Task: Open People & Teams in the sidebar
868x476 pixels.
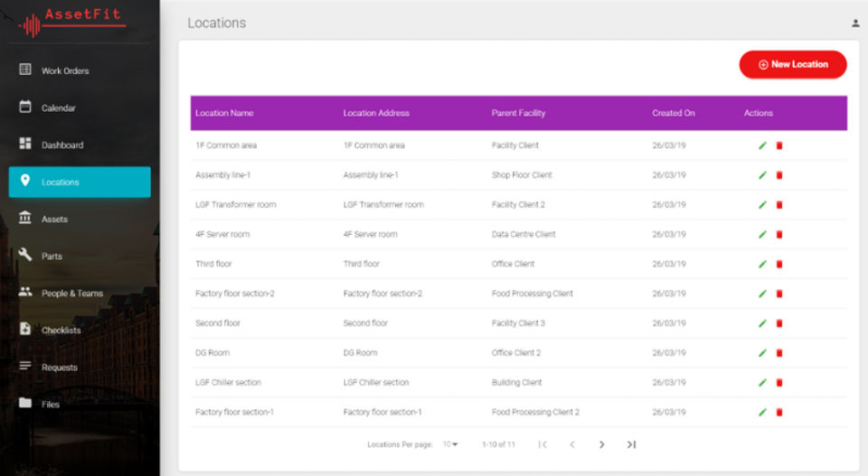Action: click(x=80, y=293)
